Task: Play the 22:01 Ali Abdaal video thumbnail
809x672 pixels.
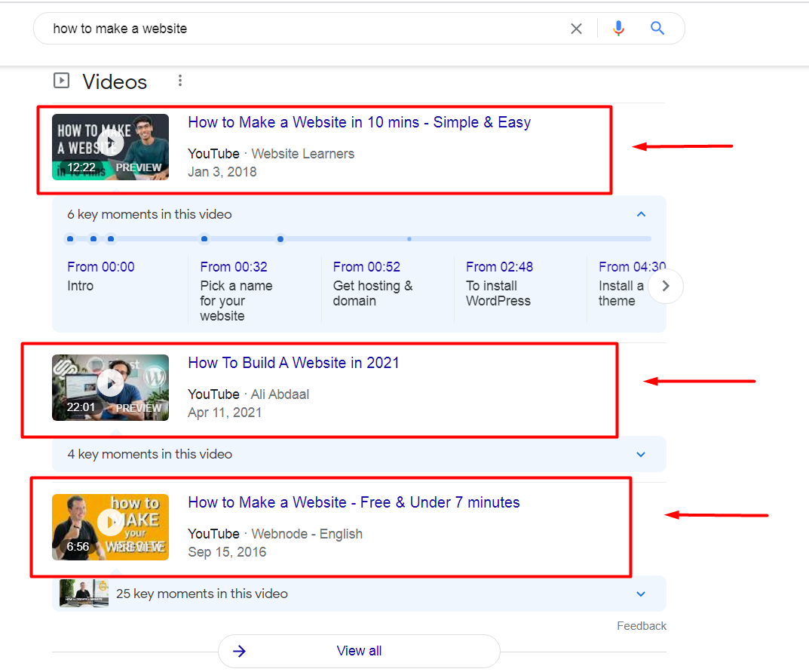Action: pyautogui.click(x=110, y=388)
